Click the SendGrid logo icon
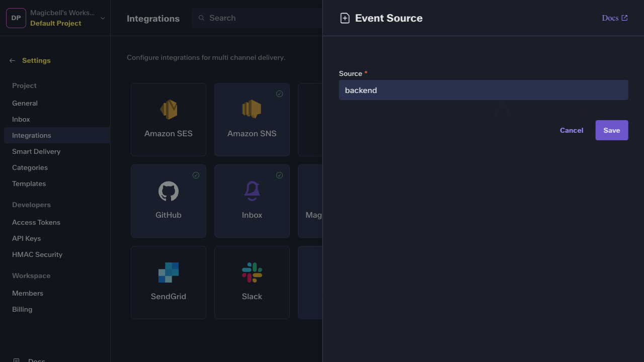 pos(169,273)
